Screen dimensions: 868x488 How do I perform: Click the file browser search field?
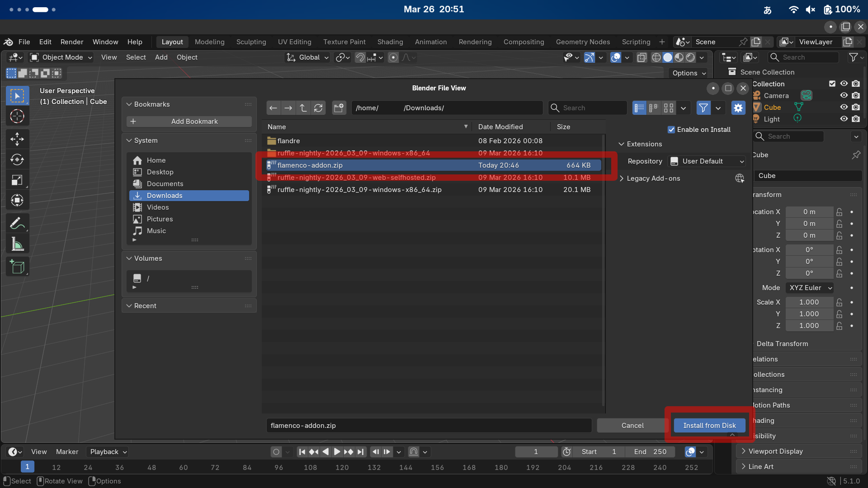coord(588,108)
